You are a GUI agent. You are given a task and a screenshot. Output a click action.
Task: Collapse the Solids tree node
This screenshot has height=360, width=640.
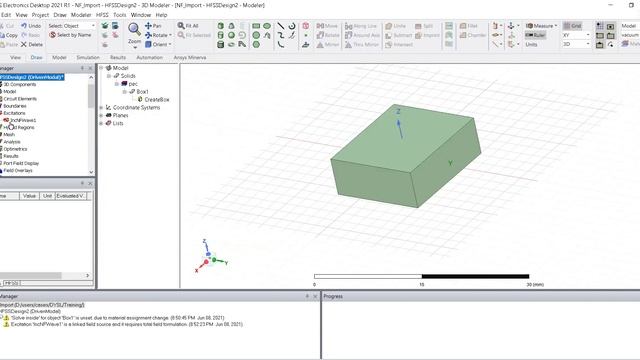(x=109, y=76)
